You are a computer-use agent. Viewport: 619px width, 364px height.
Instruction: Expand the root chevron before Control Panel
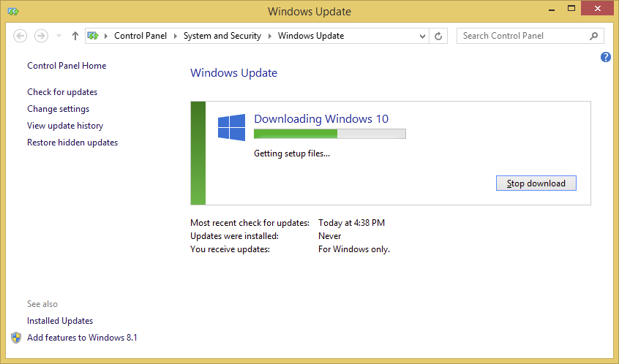point(106,36)
